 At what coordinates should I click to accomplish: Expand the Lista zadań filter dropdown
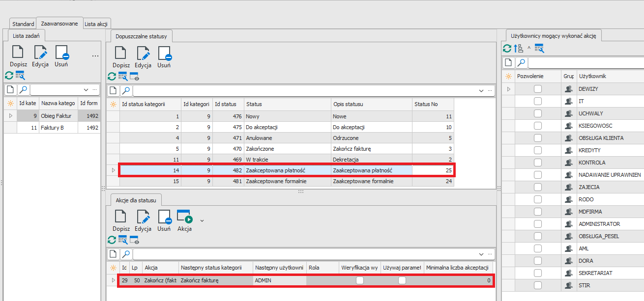click(86, 90)
